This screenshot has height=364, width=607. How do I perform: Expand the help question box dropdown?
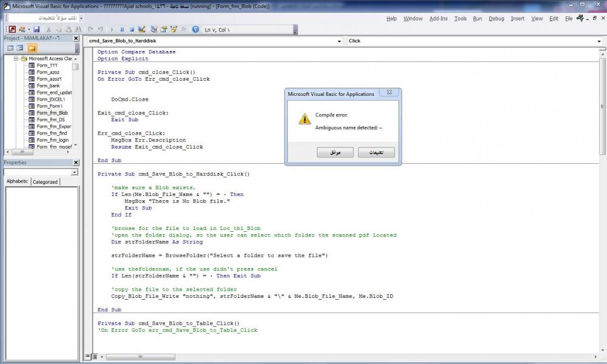[81, 18]
